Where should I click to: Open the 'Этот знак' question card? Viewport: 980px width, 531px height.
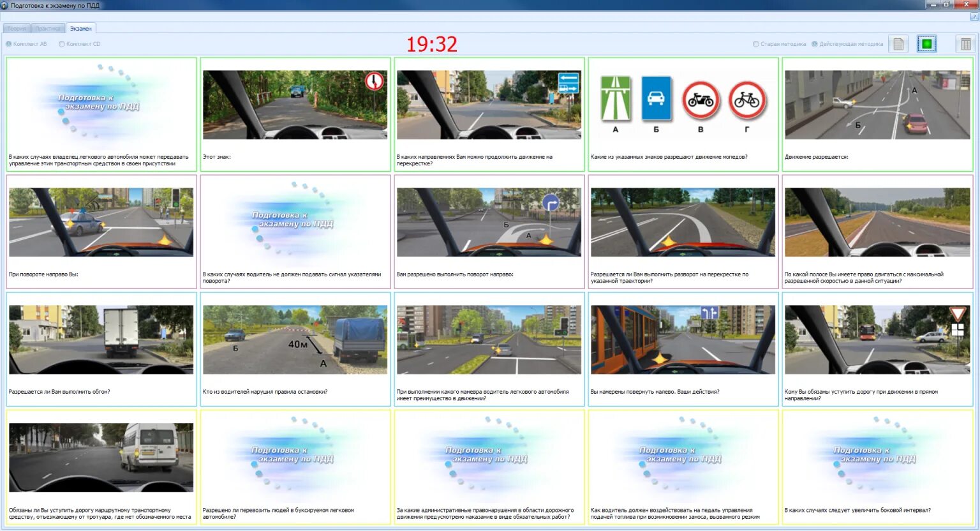(x=295, y=114)
